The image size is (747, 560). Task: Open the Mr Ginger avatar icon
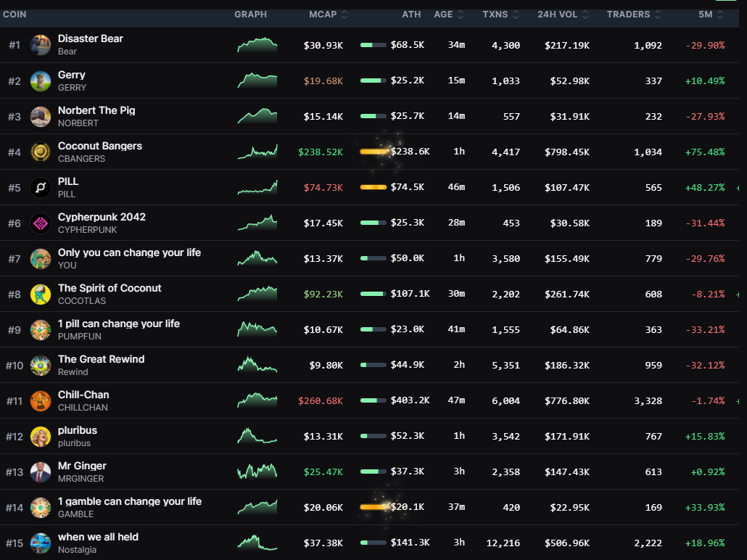[41, 472]
